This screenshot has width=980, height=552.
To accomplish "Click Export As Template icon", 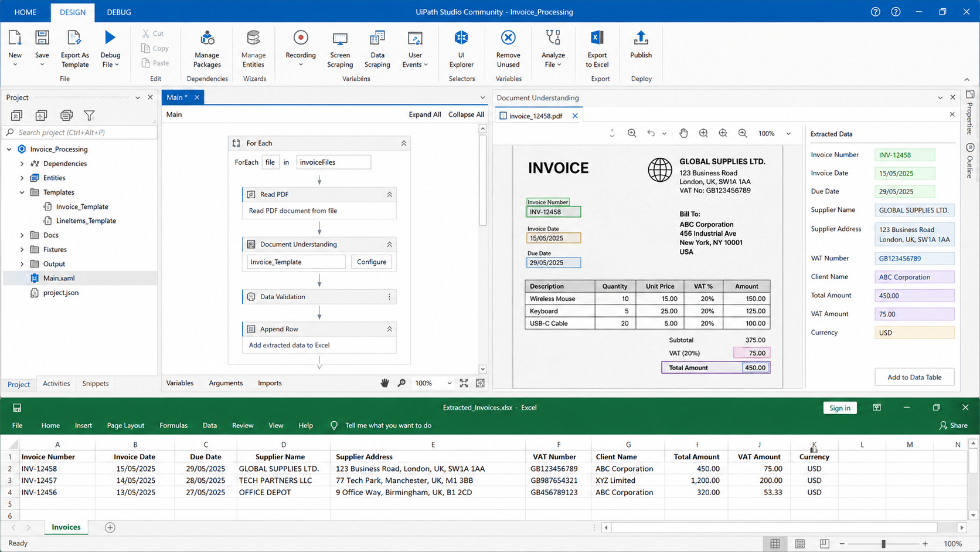I will 74,38.
